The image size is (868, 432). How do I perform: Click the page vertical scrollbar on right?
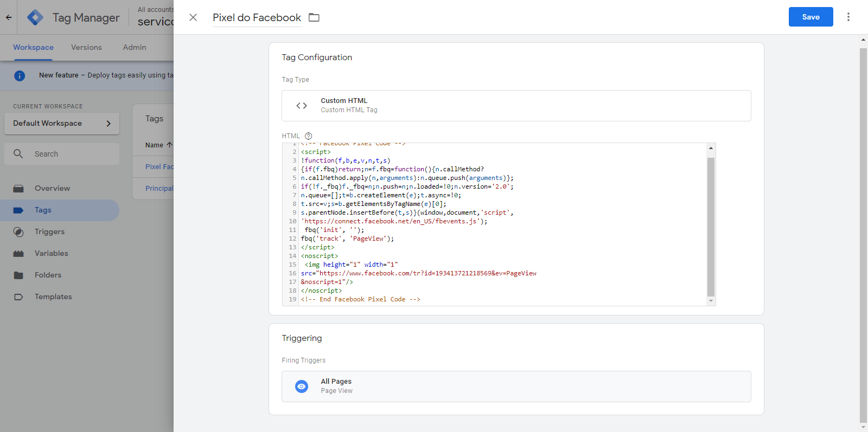(x=863, y=235)
